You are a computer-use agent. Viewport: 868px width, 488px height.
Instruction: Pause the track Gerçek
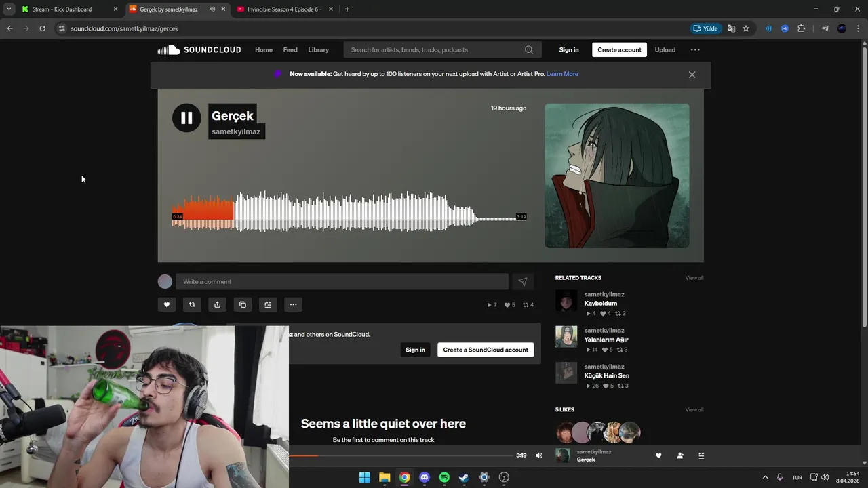pyautogui.click(x=186, y=118)
